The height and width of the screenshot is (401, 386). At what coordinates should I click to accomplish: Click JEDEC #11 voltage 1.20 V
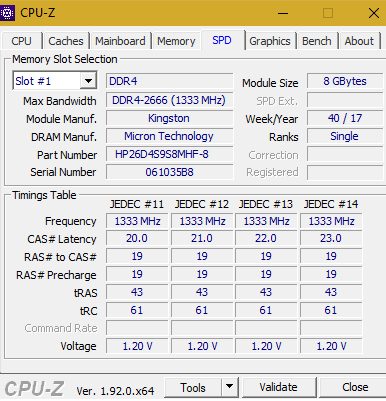tap(137, 346)
